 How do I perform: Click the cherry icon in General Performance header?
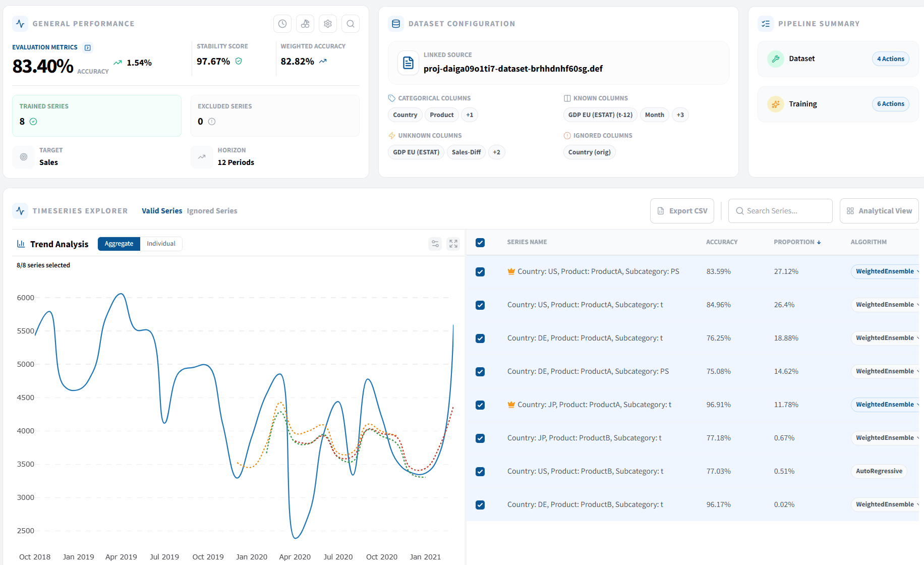[305, 24]
